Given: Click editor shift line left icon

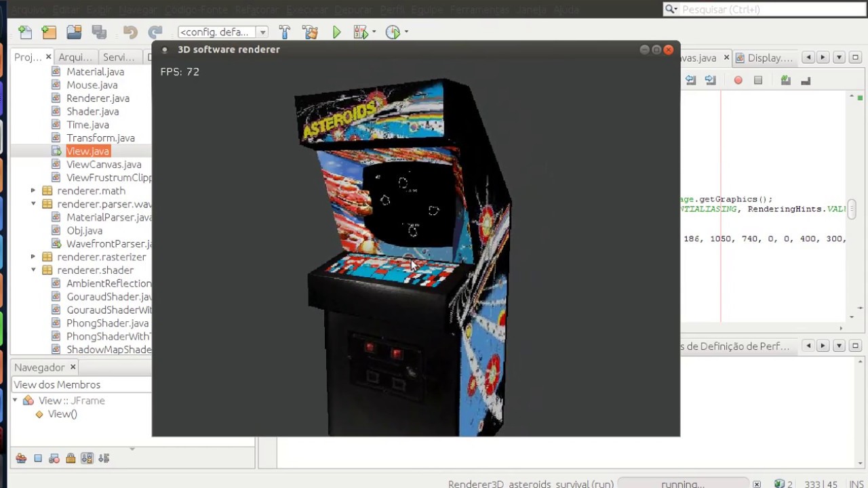Looking at the screenshot, I should 690,80.
